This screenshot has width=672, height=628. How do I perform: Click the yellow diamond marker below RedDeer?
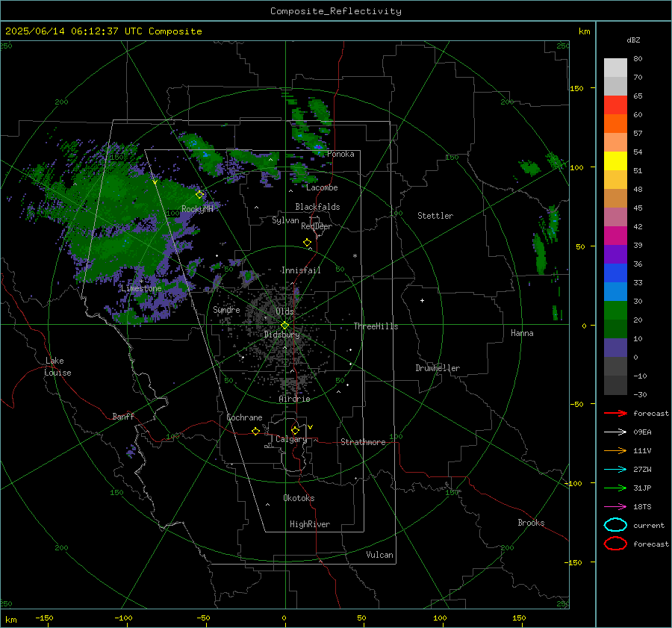[x=308, y=243]
